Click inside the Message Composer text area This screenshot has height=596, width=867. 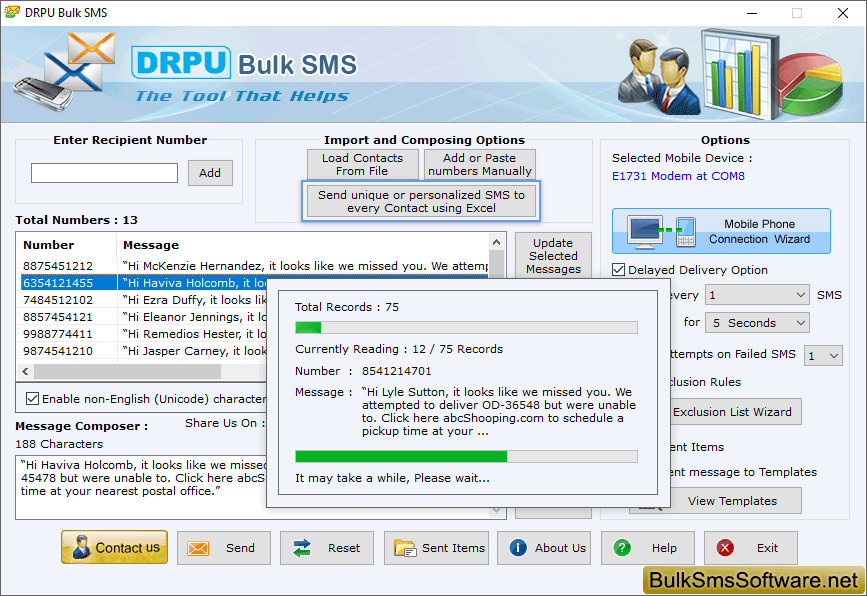(x=141, y=487)
